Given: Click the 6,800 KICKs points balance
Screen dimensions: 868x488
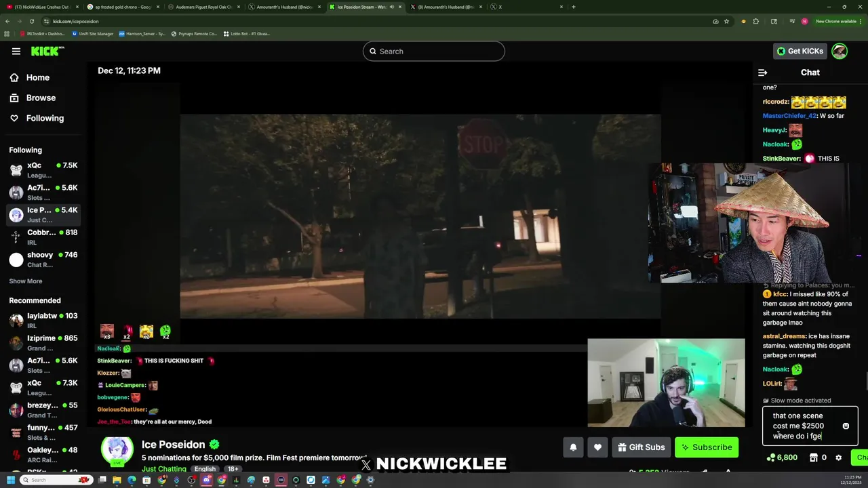Looking at the screenshot, I should (x=782, y=457).
